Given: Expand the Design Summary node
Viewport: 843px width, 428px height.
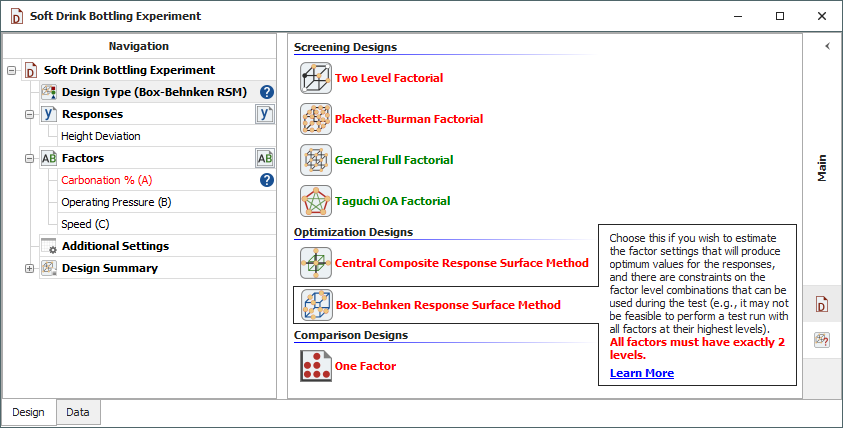Looking at the screenshot, I should (x=29, y=268).
